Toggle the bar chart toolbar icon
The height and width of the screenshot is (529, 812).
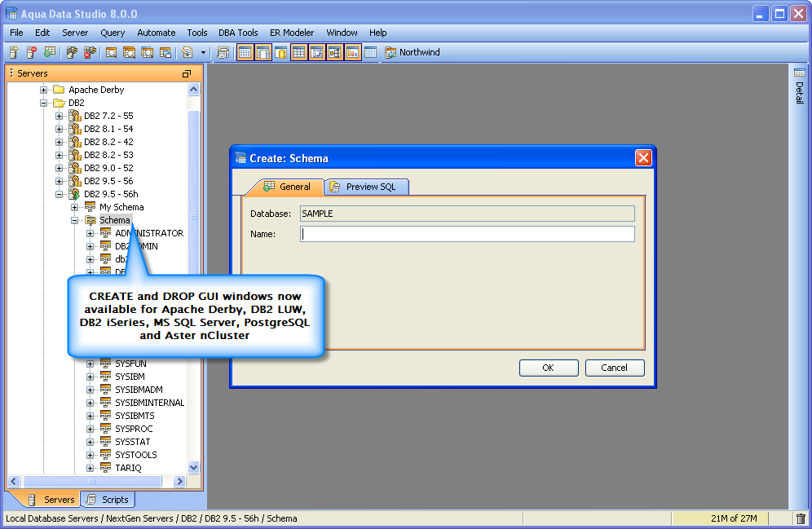pos(353,52)
